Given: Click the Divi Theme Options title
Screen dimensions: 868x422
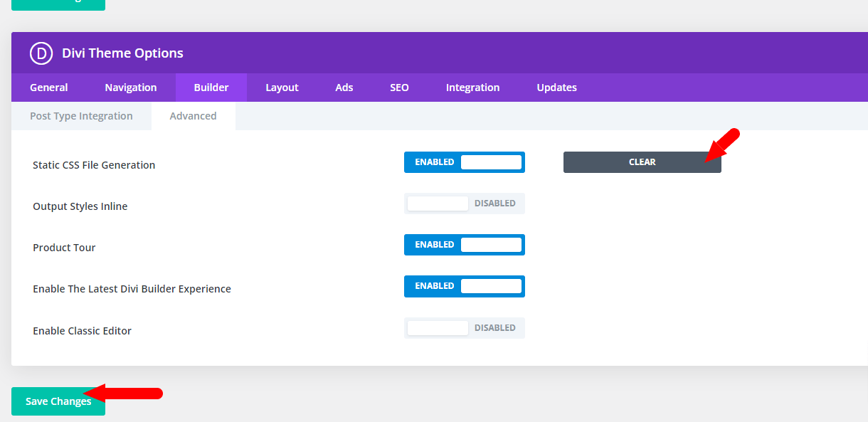Looking at the screenshot, I should 122,53.
